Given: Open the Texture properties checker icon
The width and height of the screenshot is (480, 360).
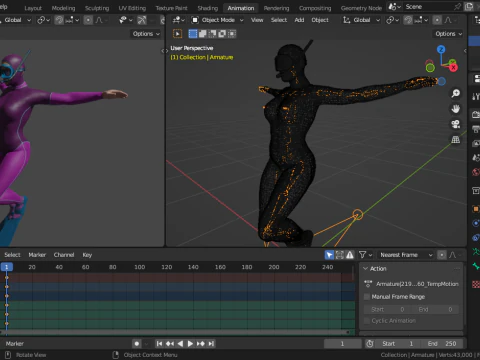Looking at the screenshot, I should pos(476,284).
